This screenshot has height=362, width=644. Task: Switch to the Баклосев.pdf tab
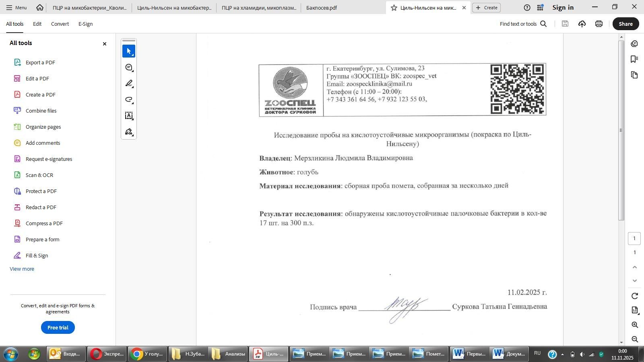tap(322, 8)
